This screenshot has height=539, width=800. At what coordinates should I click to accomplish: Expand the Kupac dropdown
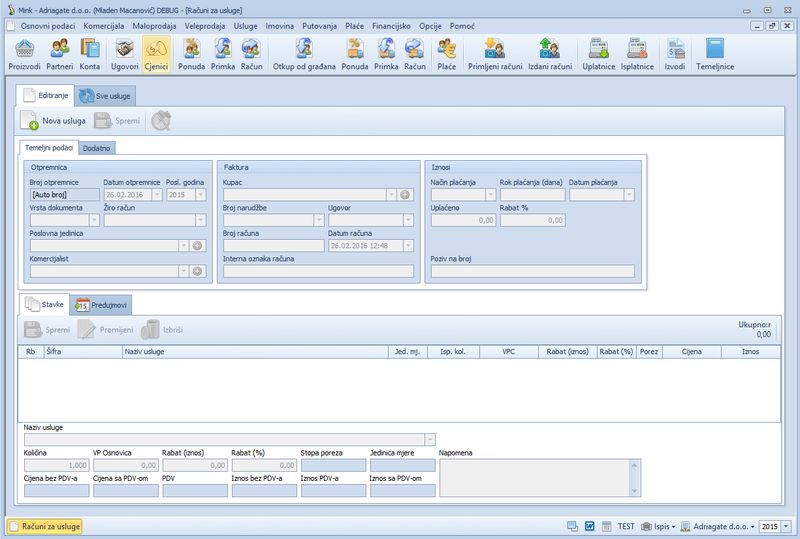point(392,194)
